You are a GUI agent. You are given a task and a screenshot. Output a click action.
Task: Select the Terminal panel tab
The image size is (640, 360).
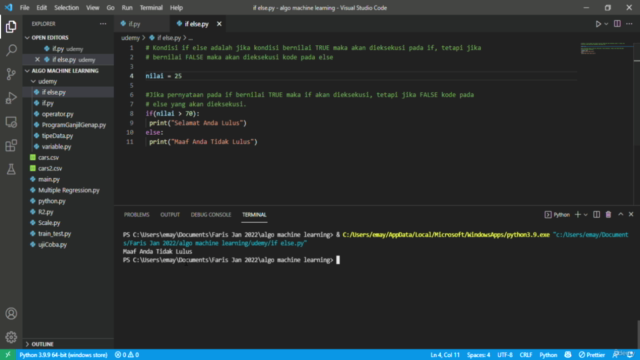(x=254, y=215)
